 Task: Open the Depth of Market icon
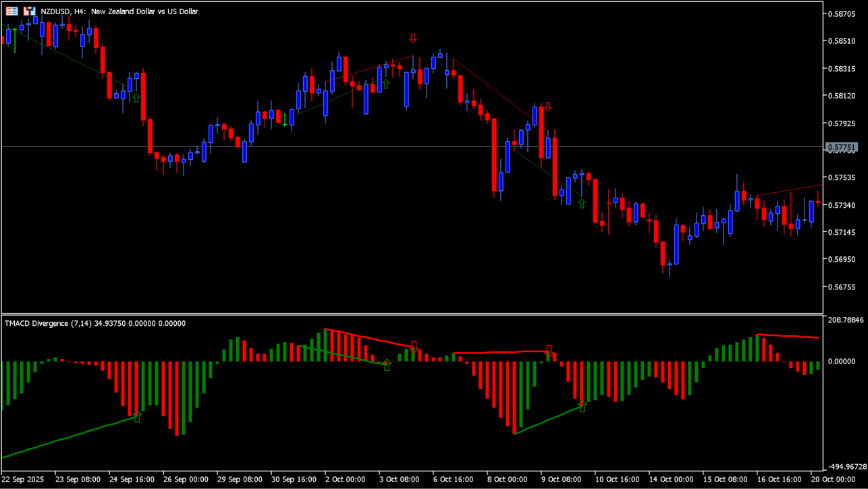(12, 11)
